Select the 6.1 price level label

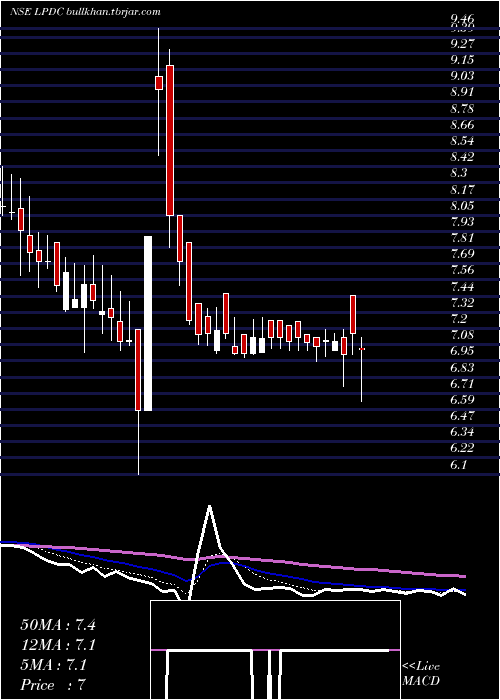coord(459,465)
